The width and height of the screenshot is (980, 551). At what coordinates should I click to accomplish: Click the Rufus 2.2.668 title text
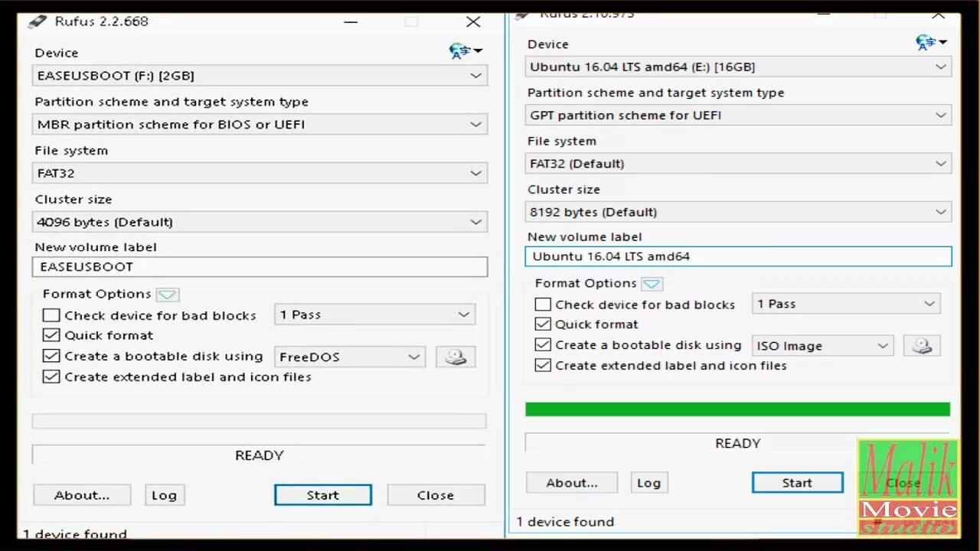[x=102, y=21]
